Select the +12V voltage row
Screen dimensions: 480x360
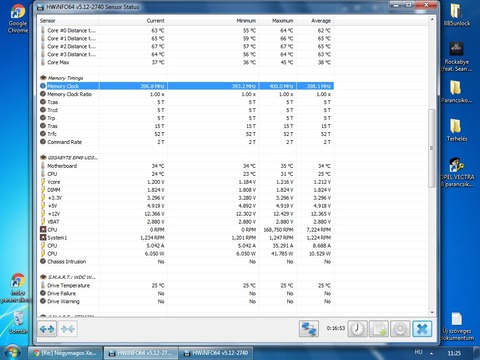(186, 214)
